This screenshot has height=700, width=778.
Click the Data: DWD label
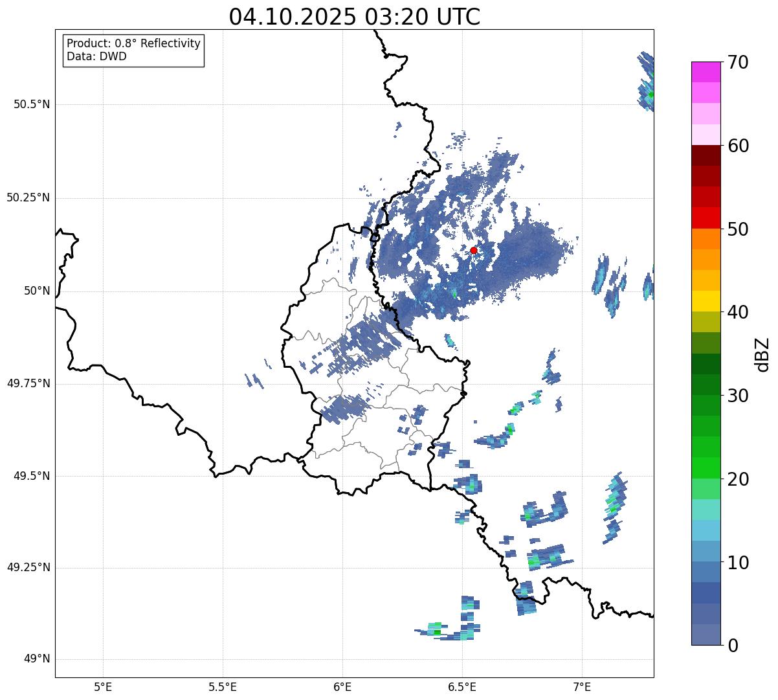[x=96, y=56]
